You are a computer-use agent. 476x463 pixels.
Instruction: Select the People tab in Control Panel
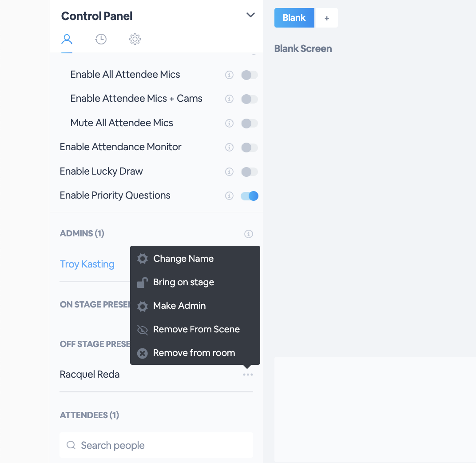click(67, 39)
